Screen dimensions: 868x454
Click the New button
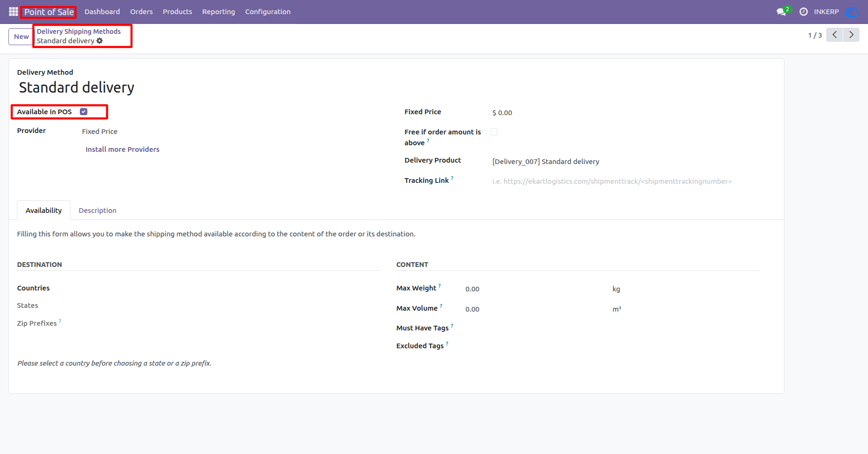(21, 37)
